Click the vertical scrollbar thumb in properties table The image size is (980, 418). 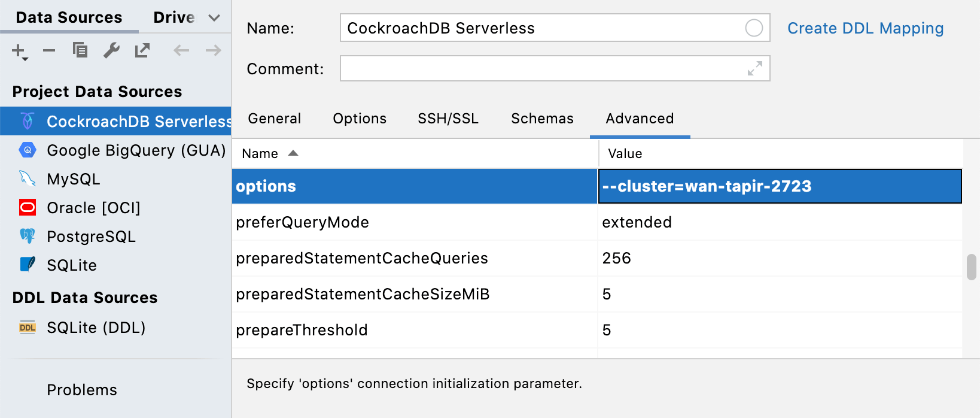tap(971, 267)
